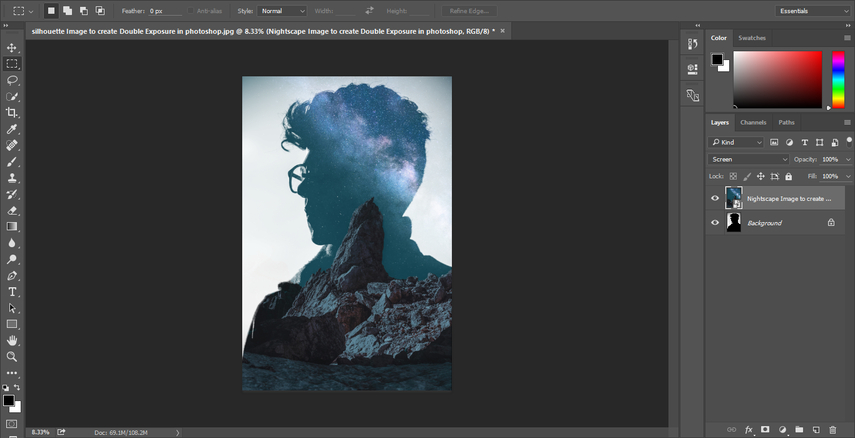The width and height of the screenshot is (855, 438).
Task: Hide the Nightscape Image layer
Action: [x=715, y=198]
